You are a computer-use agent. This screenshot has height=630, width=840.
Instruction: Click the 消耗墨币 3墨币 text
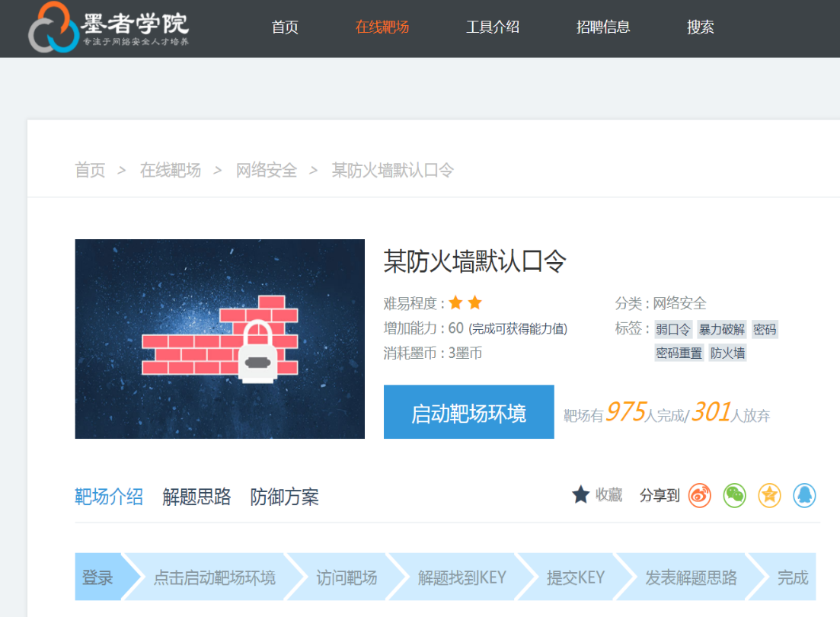coord(433,353)
